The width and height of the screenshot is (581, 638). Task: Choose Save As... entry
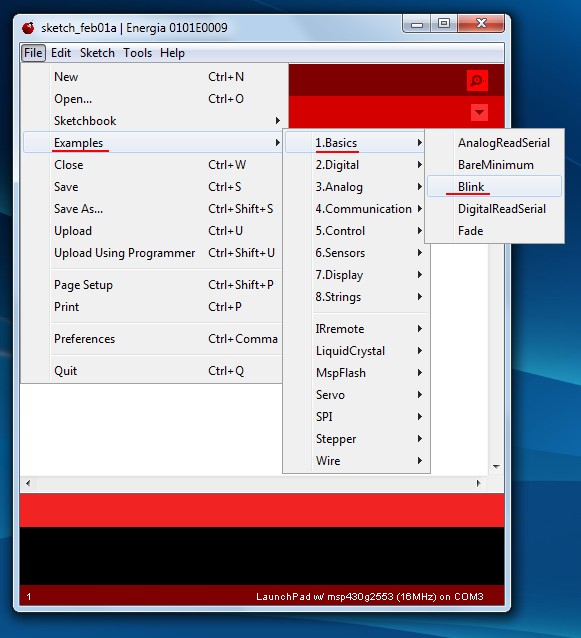click(153, 208)
